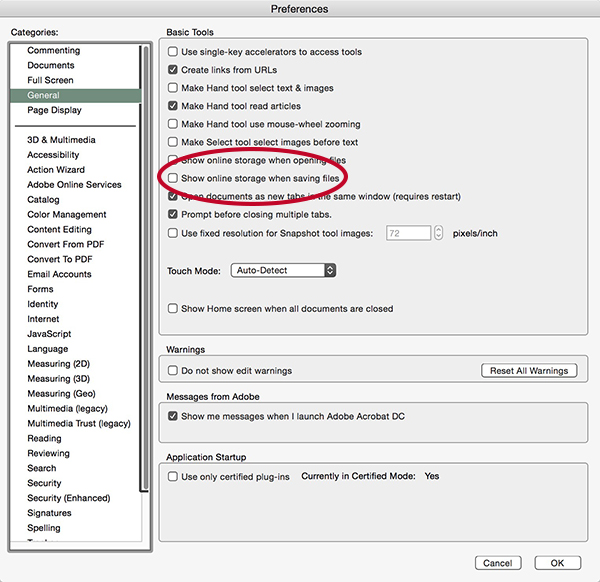The image size is (600, 582).
Task: Check Make Select tool select images before text
Action: 173,142
